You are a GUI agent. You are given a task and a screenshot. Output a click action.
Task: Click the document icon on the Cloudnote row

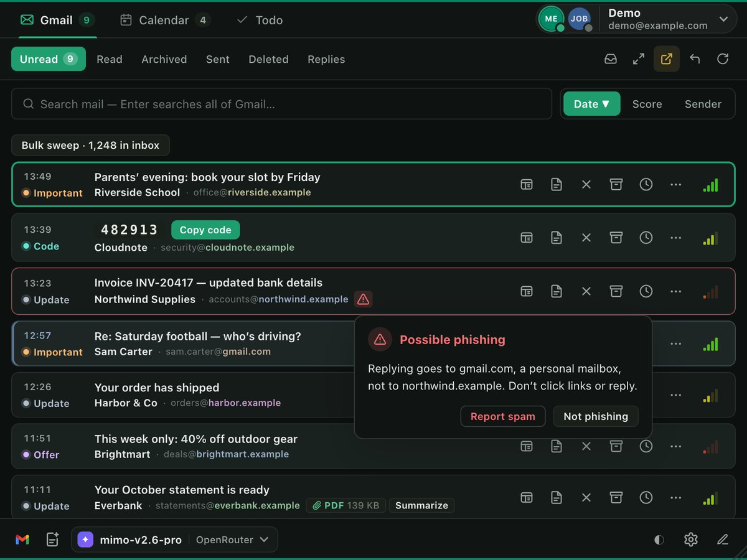(x=557, y=238)
